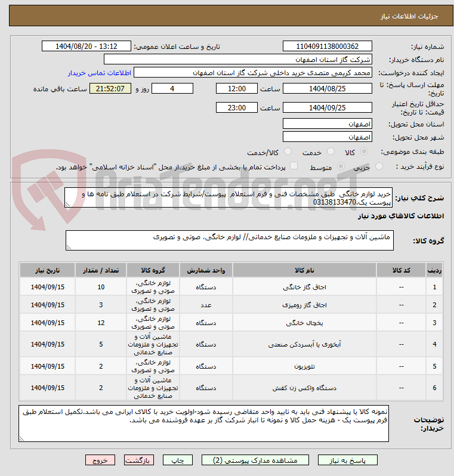Click the announcement date field 1404/08/20 - 13:12

(87, 46)
